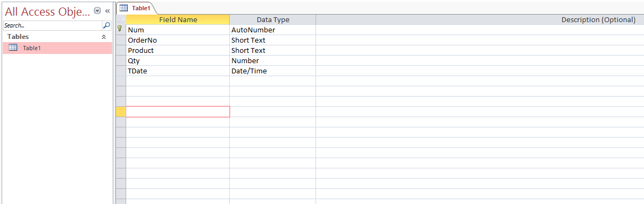Click the row selector of the OrderNo row
The image size is (644, 204).
121,40
